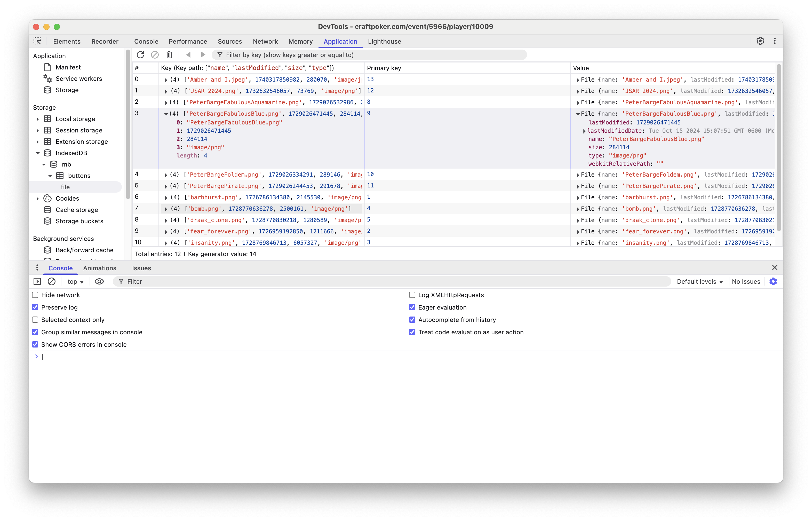This screenshot has width=812, height=521.
Task: Focus the Filter by key input
Action: 369,55
